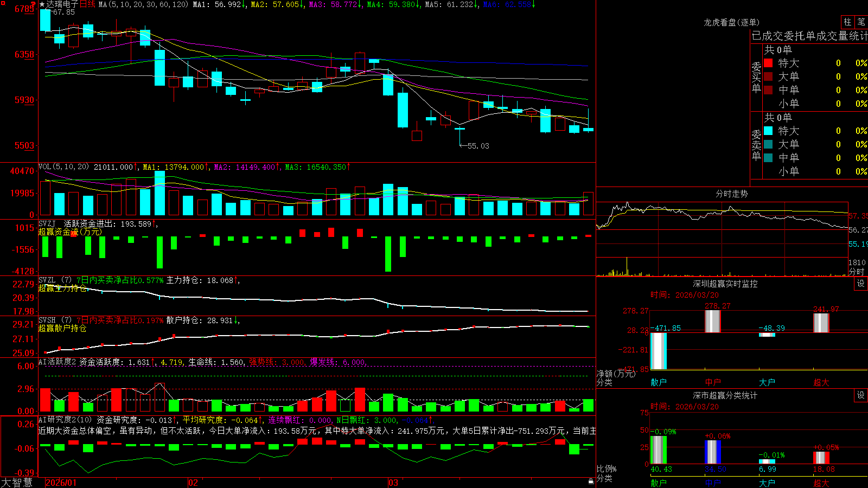The width and height of the screenshot is (868, 488).
Task: Click the lock icon at chart bottom-right corner
Action: pyautogui.click(x=591, y=481)
